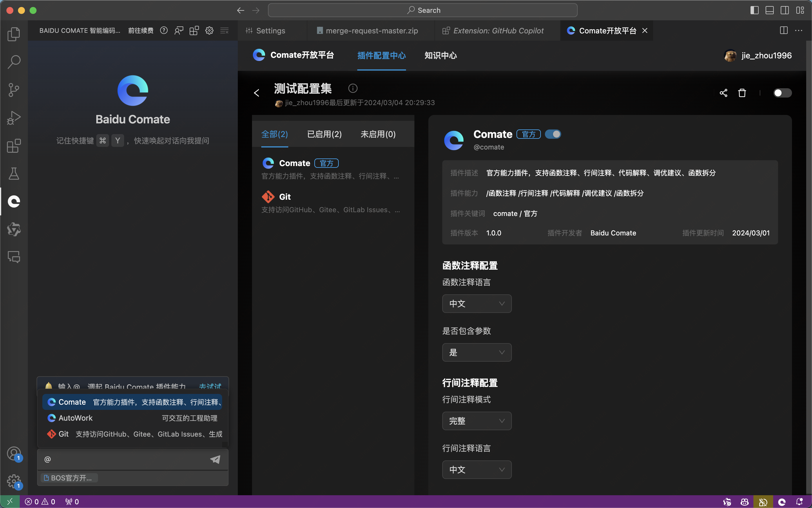Close the Comate开放平台 tab
Viewport: 812px width, 508px height.
tap(645, 30)
